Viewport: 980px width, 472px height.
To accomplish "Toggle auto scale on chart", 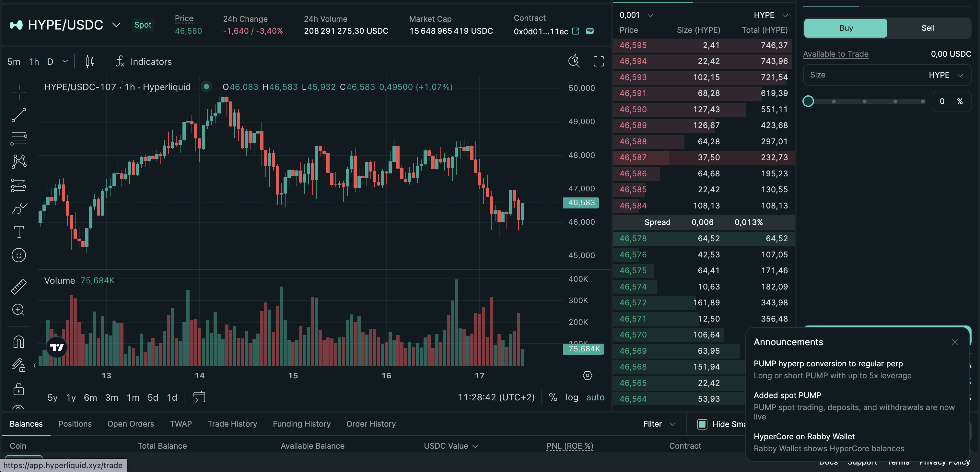I will click(x=595, y=397).
